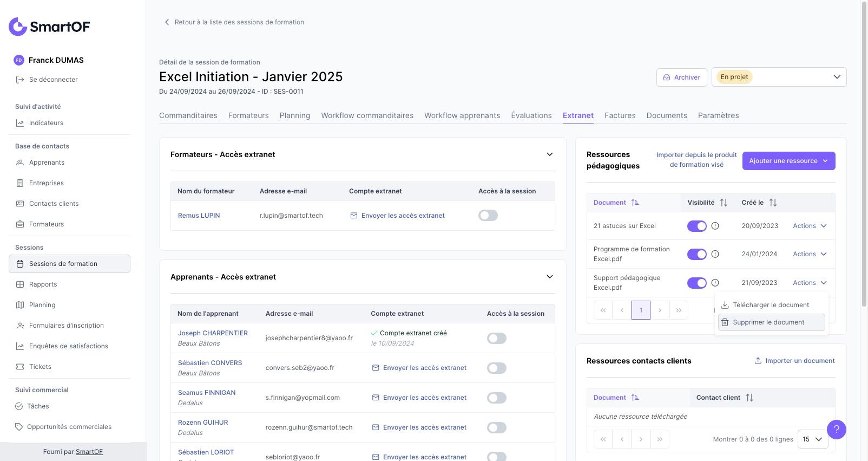Image resolution: width=868 pixels, height=461 pixels.
Task: Click Importer depuis le produit de formation visé
Action: [696, 160]
